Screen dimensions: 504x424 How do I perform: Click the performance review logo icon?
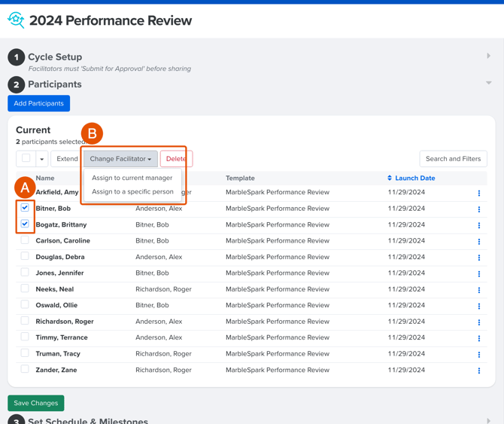click(16, 20)
